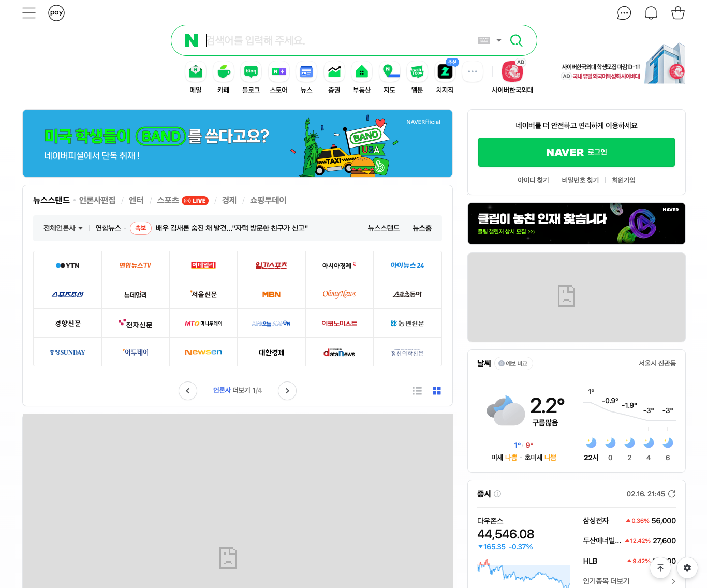Screen dimensions: 707x588
Task: Open 두산에너빌 stock row
Action: pos(629,541)
